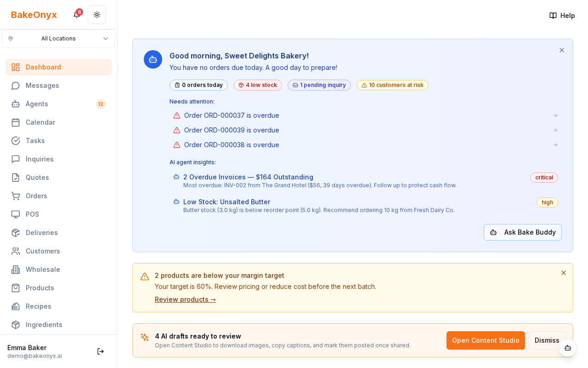The image size is (588, 368).
Task: Open the floating Bake Buddy chat icon
Action: tap(568, 348)
